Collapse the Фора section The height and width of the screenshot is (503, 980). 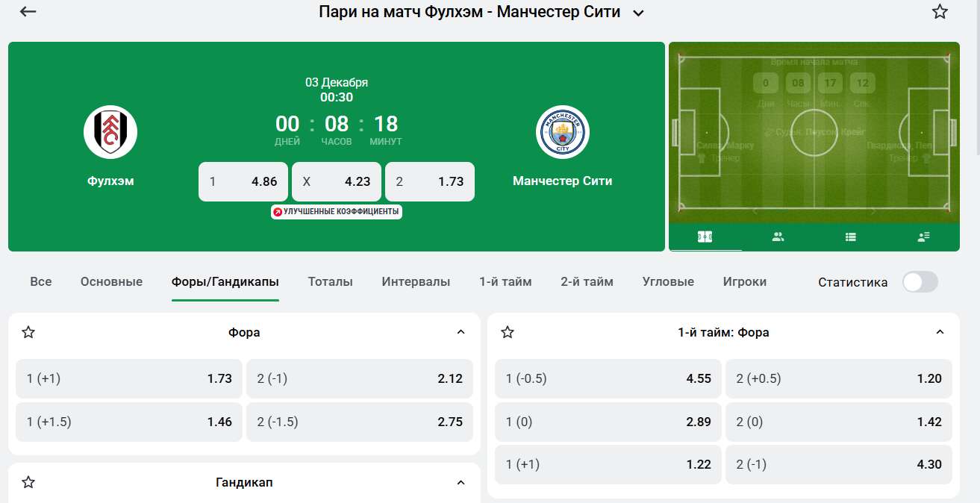tap(461, 332)
